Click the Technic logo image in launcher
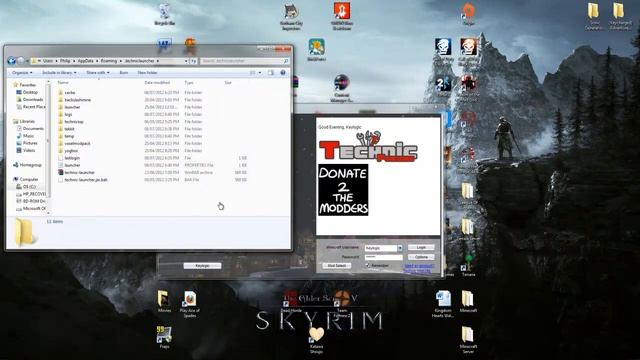 coord(368,146)
